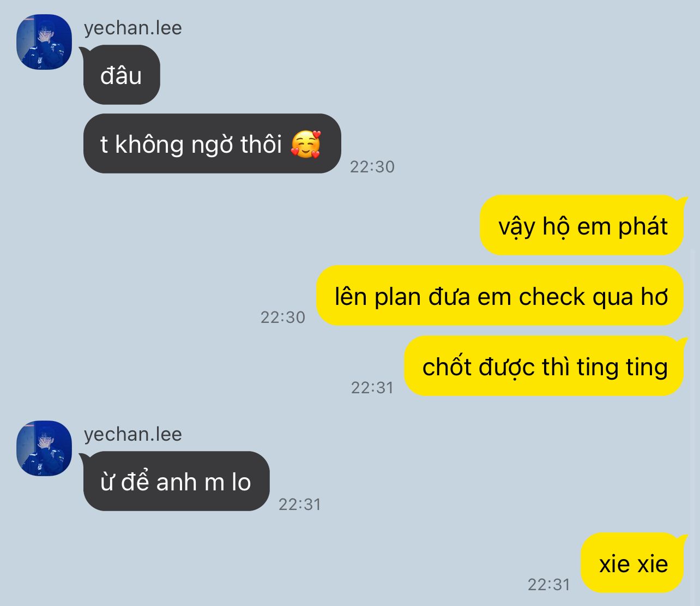Tap the smiling hearts emoji in the message
This screenshot has width=700, height=606.
(x=306, y=145)
